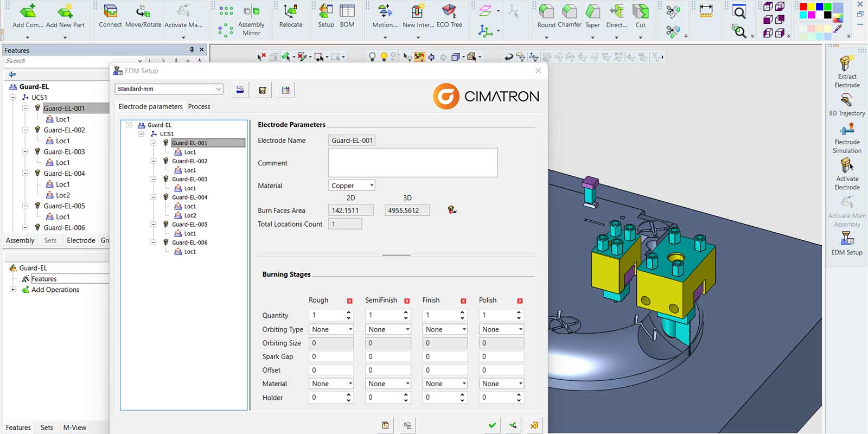Select Guard-EL-006 in the EDM Setup tree
The image size is (868, 434).
tap(190, 242)
